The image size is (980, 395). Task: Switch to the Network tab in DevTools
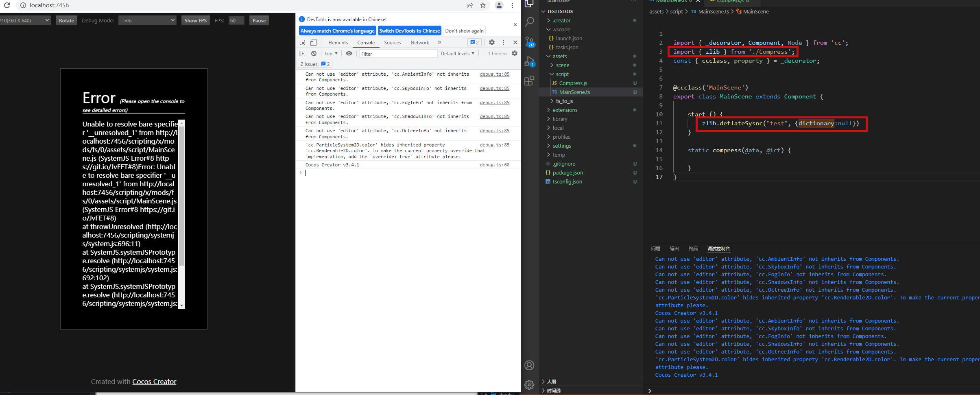tap(419, 42)
